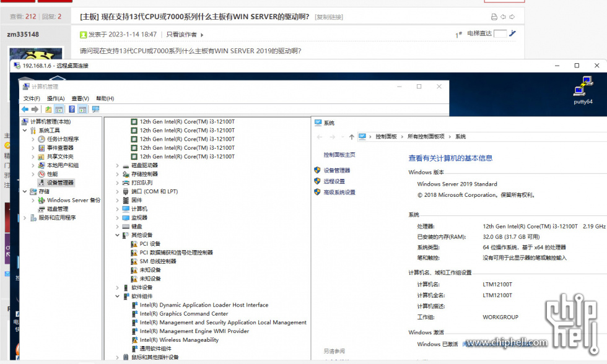Collapse the 其他设备 device category
The width and height of the screenshot is (607, 364).
[117, 235]
